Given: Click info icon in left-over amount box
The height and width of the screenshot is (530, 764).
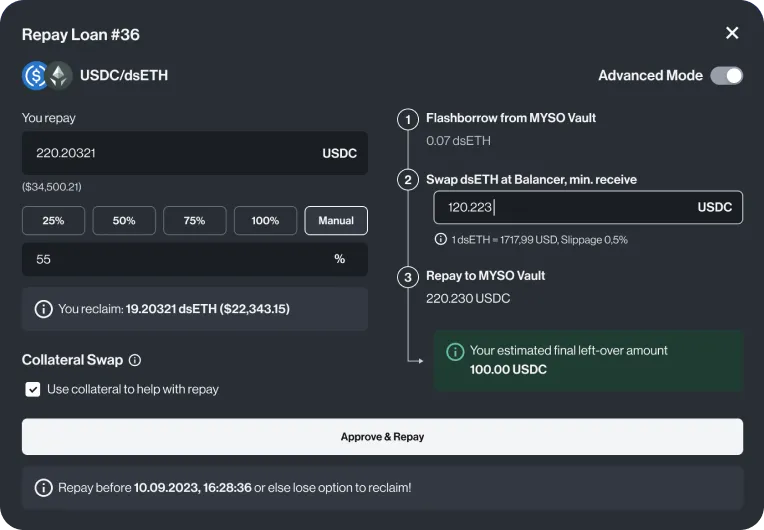Looking at the screenshot, I should [x=455, y=351].
